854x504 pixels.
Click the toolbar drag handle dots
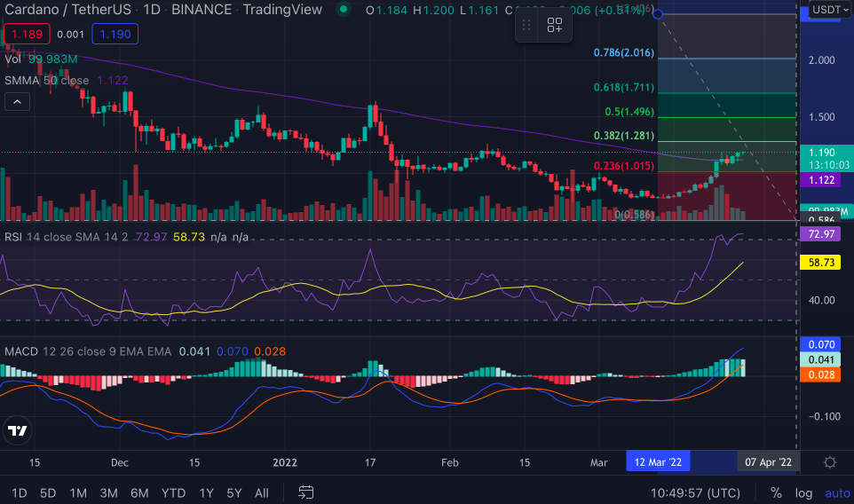click(526, 25)
